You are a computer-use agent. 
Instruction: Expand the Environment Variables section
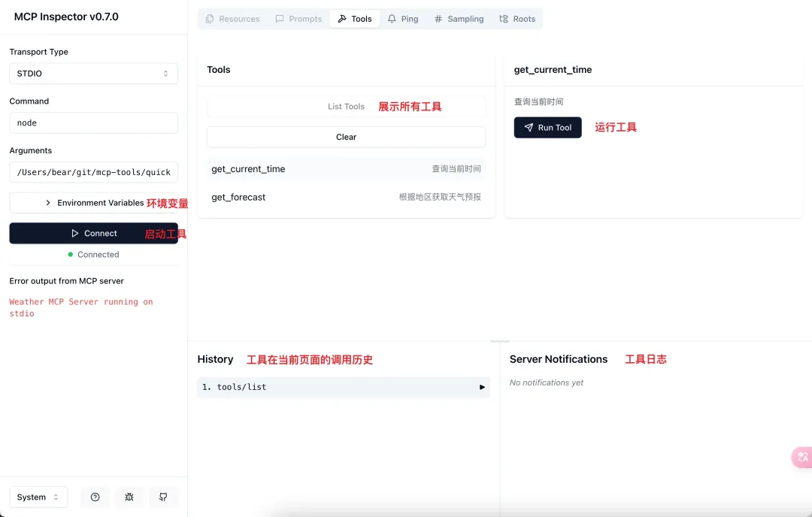94,203
